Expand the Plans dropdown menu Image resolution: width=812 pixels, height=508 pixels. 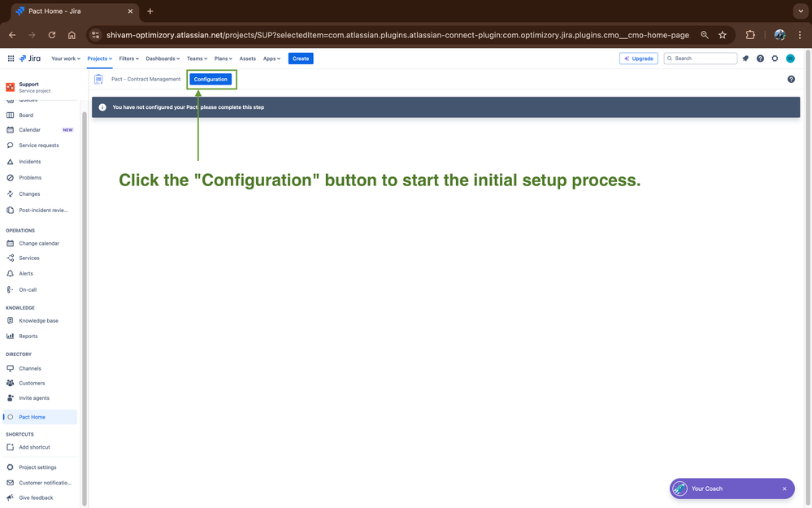224,59
